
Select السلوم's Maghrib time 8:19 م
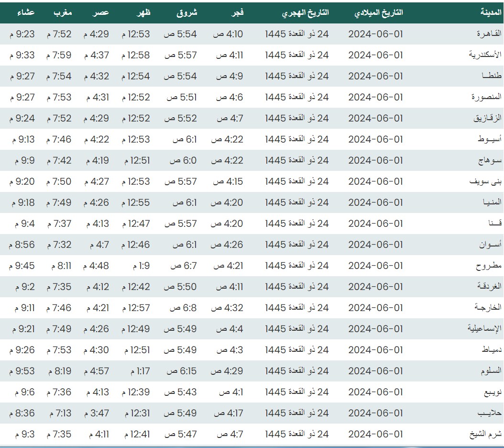59,371
